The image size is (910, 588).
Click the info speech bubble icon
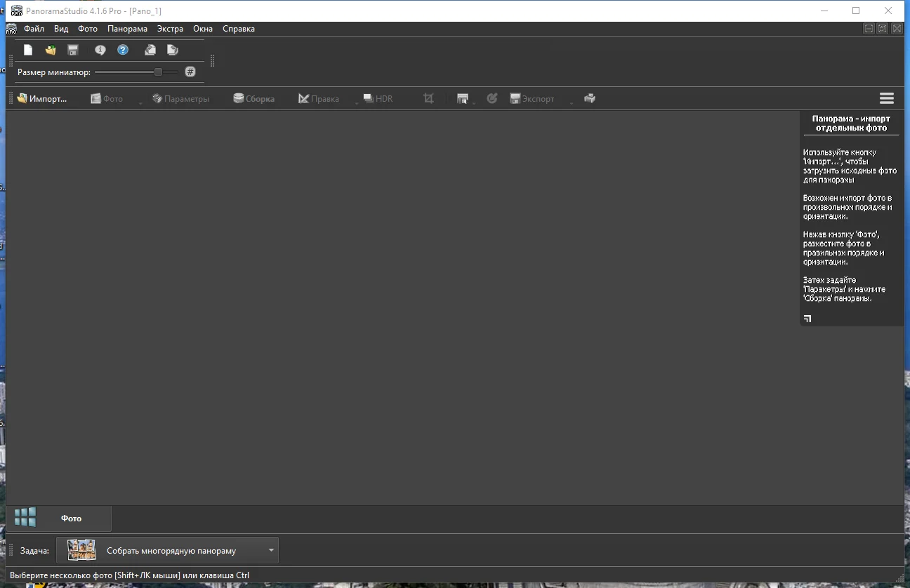(100, 50)
